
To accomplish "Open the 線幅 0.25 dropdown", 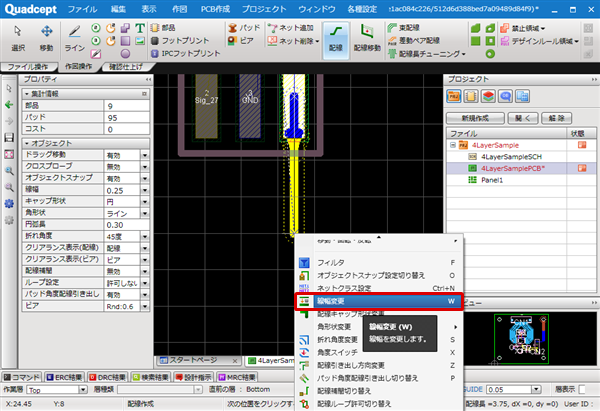I will click(x=145, y=190).
